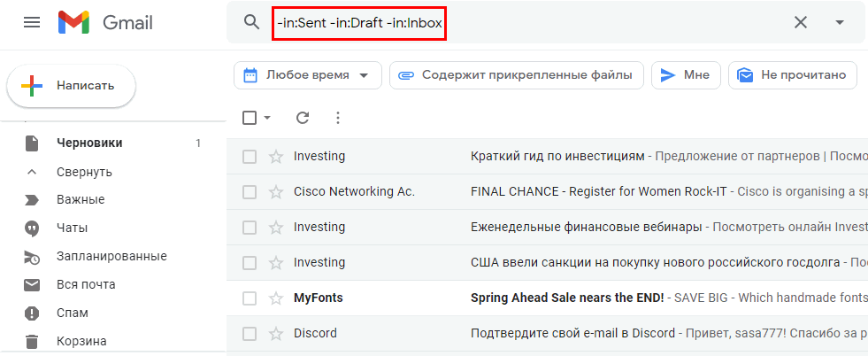Star the Еженедельные финансовые вебинары email
The width and height of the screenshot is (868, 356).
(275, 228)
